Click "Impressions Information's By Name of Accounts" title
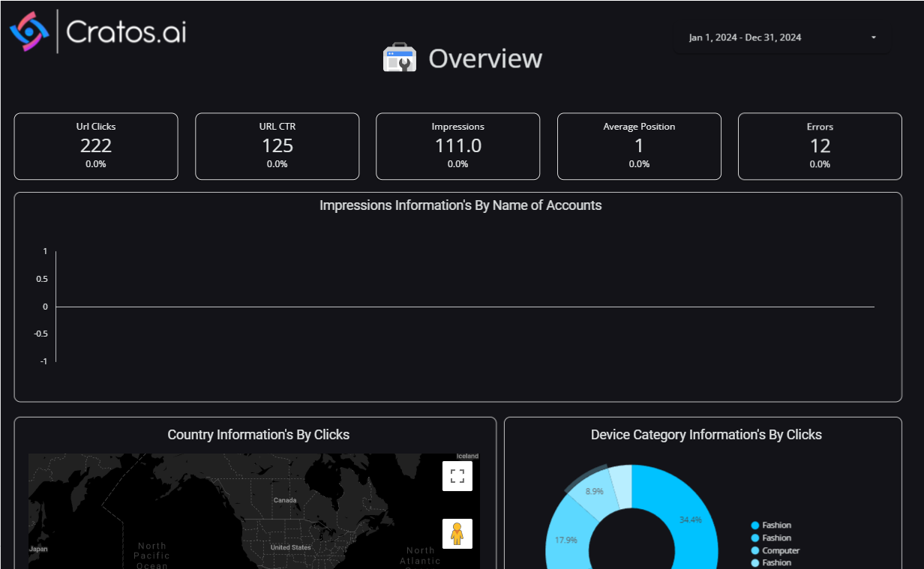 460,205
